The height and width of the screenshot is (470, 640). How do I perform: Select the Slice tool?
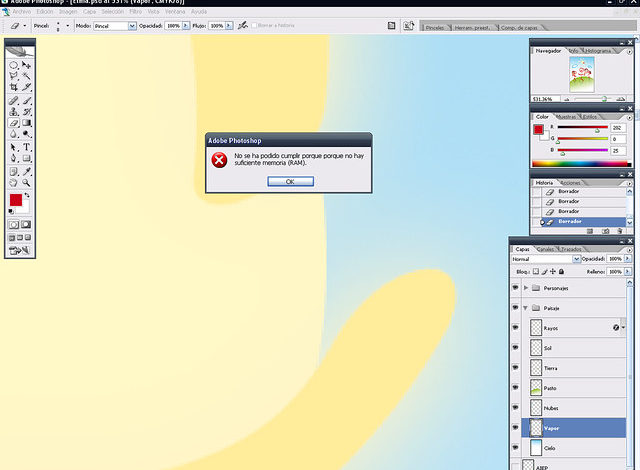[27, 87]
